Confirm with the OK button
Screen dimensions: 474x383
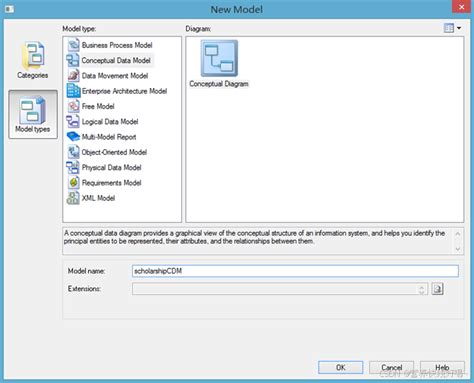(x=340, y=367)
